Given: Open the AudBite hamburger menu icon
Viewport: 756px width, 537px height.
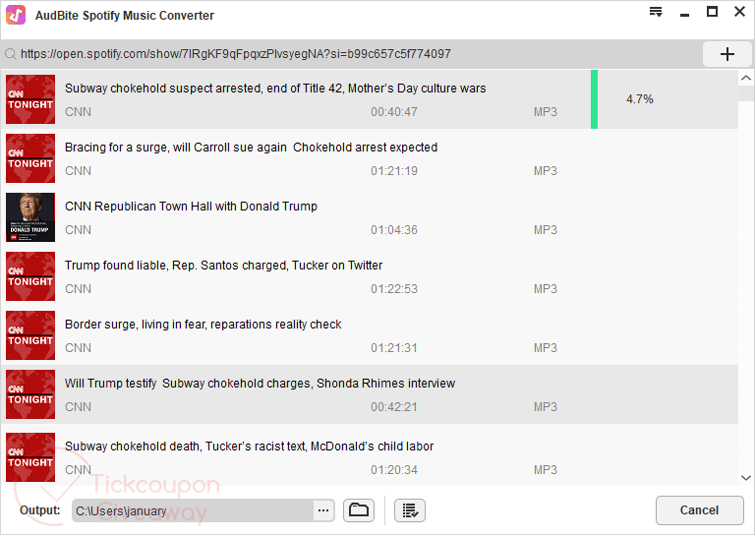Looking at the screenshot, I should pyautogui.click(x=655, y=12).
